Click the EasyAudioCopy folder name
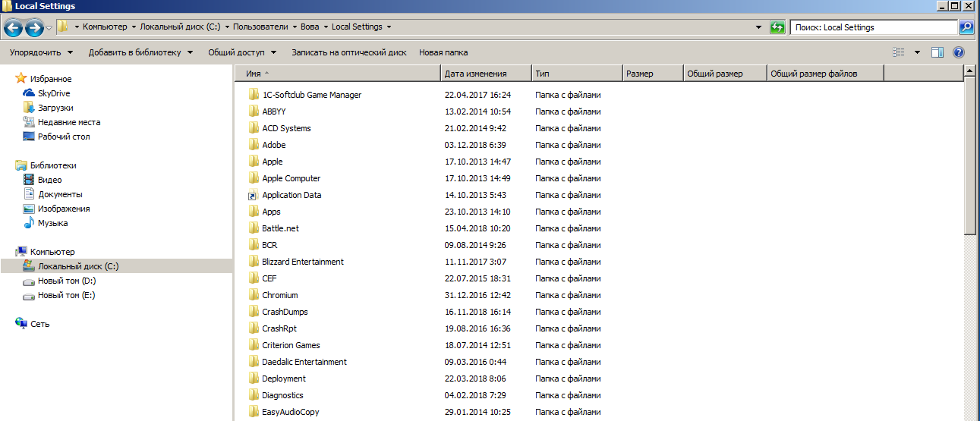Screen dimensions: 980x421 pos(291,412)
